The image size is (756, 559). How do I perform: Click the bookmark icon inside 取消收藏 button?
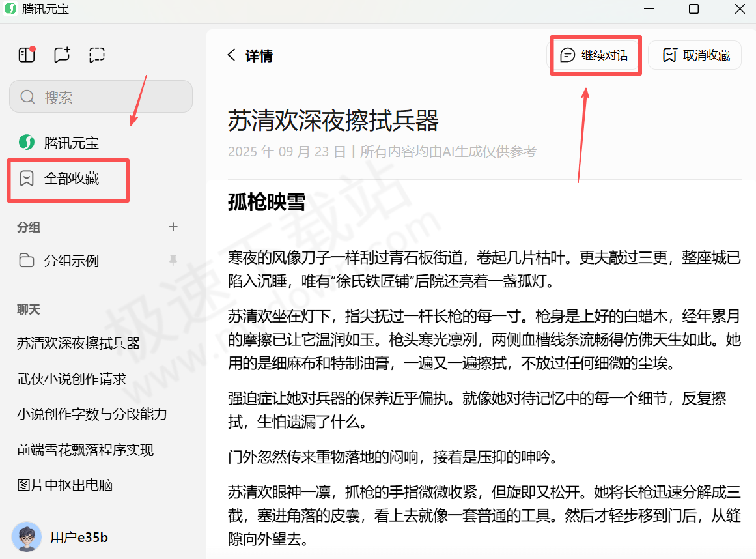point(670,55)
